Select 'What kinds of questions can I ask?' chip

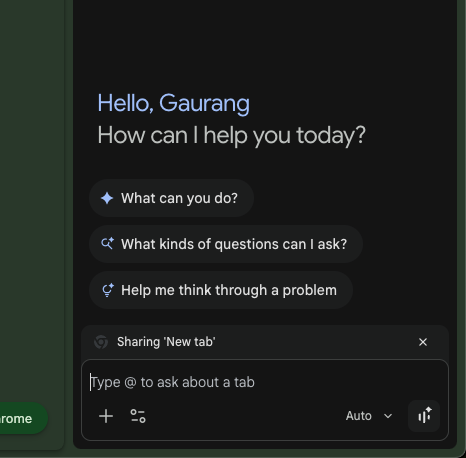(x=226, y=244)
